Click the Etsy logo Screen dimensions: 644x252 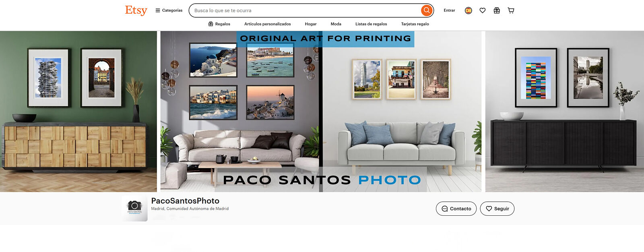(x=136, y=10)
